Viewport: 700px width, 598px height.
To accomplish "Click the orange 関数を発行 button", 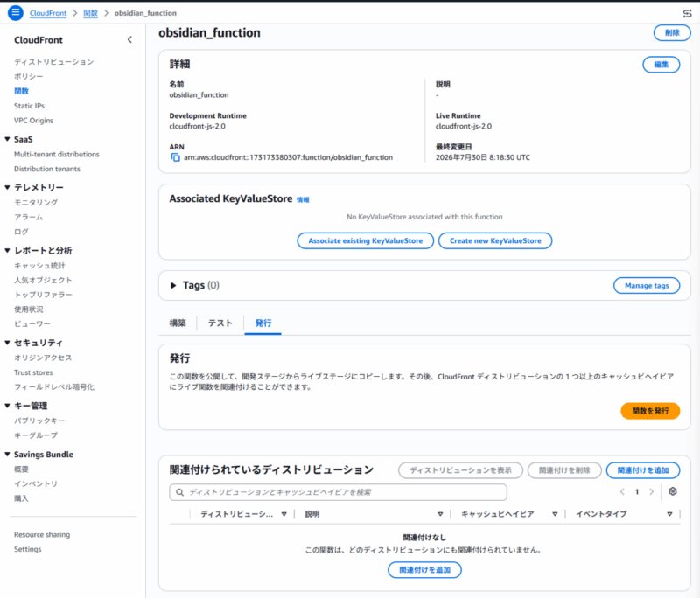I will (x=650, y=411).
